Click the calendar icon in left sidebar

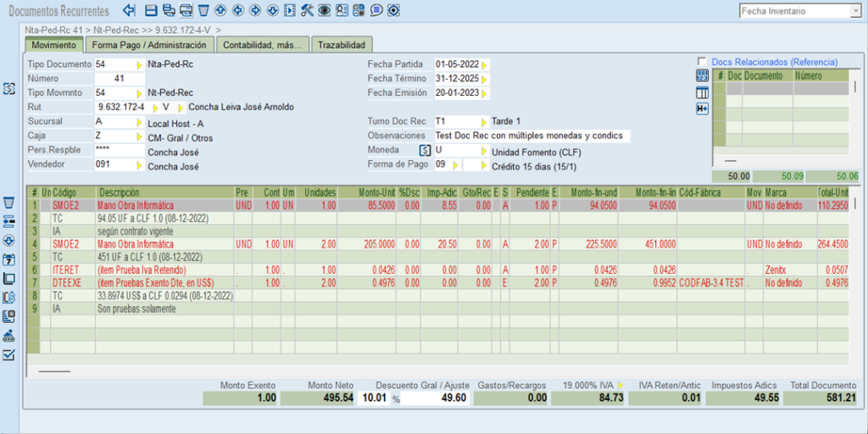[9, 260]
